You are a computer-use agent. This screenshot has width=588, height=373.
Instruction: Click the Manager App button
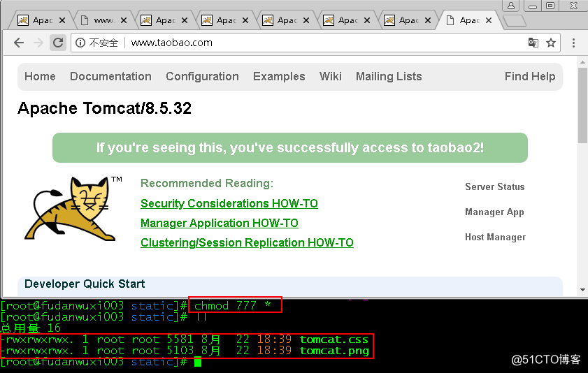pos(494,212)
